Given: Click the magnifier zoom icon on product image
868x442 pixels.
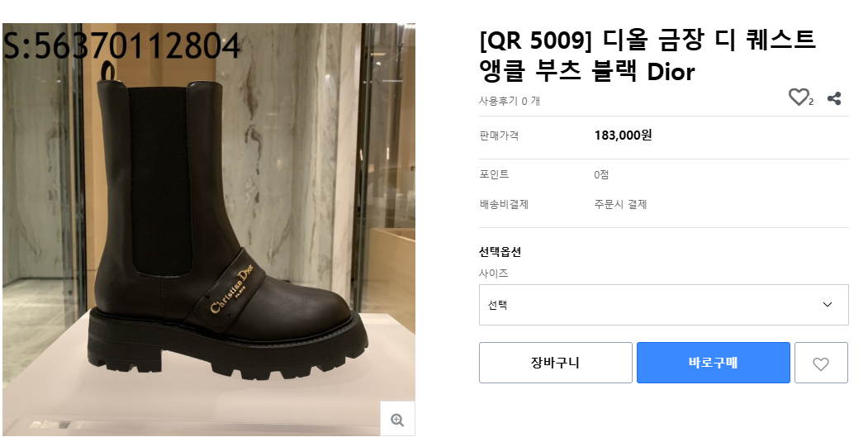Looking at the screenshot, I should tap(397, 419).
